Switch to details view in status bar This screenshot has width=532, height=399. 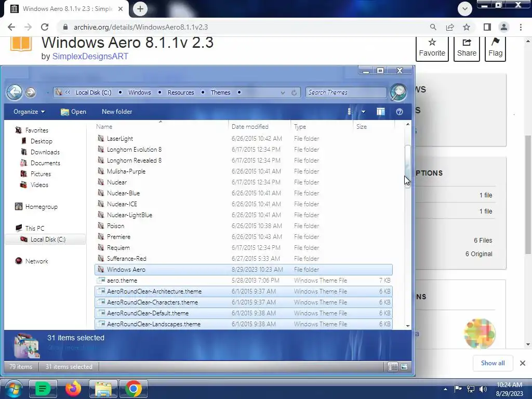click(393, 367)
